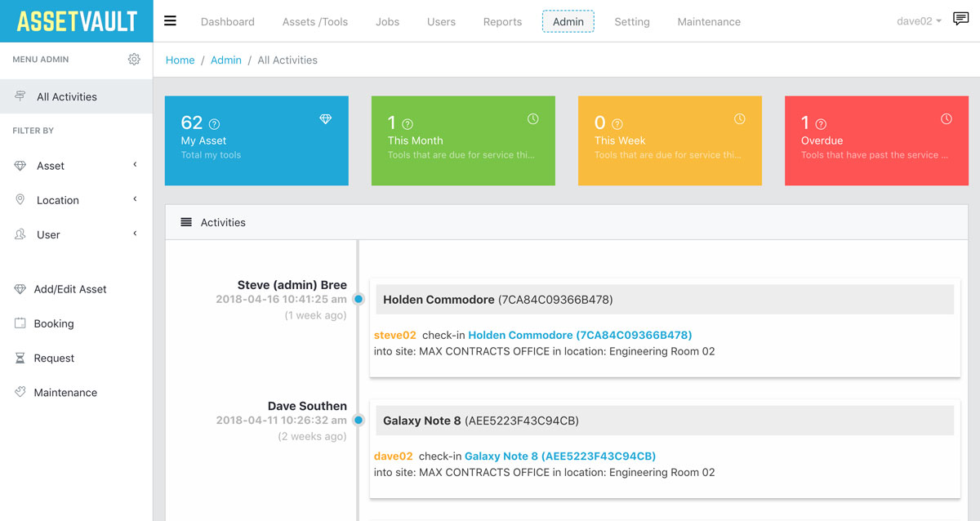Click the Activities panel list icon
The height and width of the screenshot is (521, 980).
[x=185, y=222]
